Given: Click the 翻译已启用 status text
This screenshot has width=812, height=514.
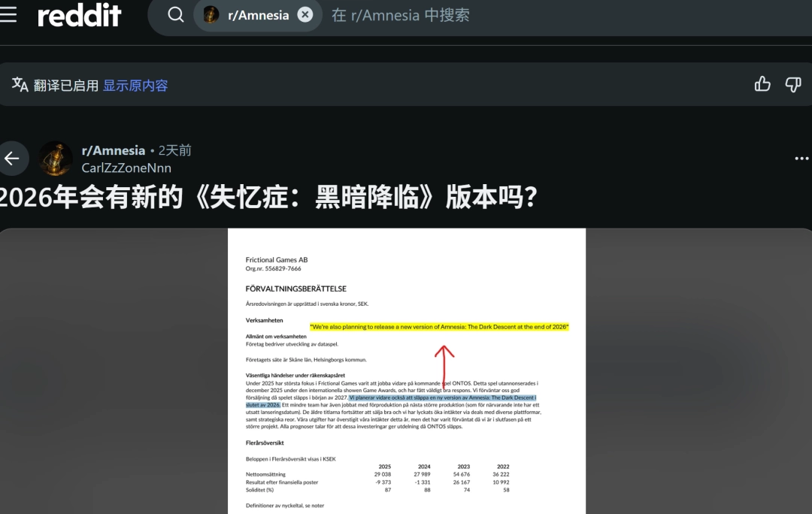Looking at the screenshot, I should [x=65, y=86].
